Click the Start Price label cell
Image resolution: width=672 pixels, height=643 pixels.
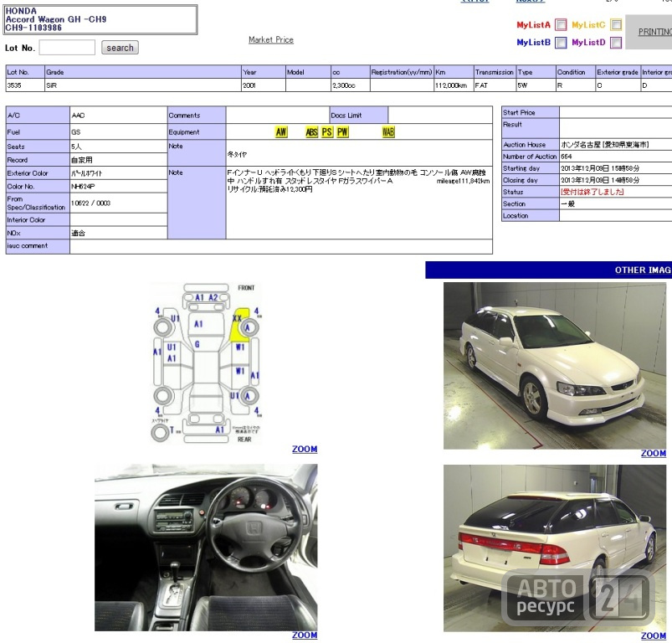pyautogui.click(x=530, y=112)
